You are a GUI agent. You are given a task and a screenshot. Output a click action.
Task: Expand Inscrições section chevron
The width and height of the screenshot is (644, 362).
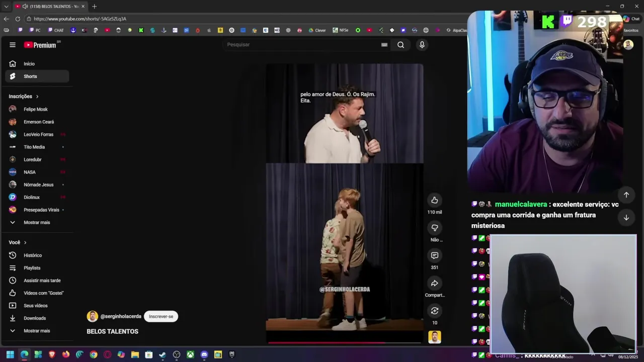pos(37,97)
